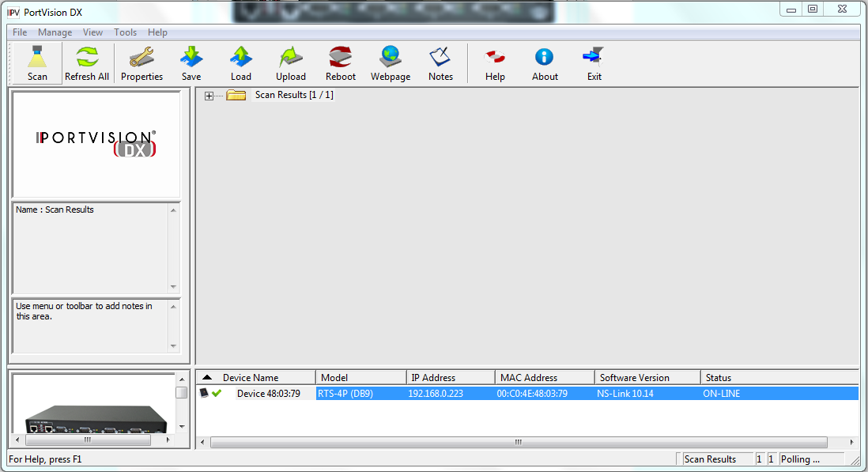Click the device list scroll right arrow
This screenshot has width=868, height=472.
[x=851, y=442]
